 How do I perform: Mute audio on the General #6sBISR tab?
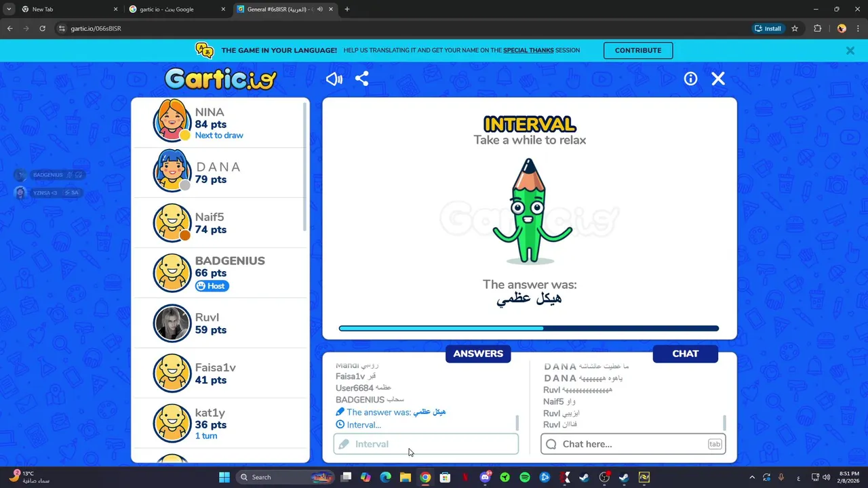[x=319, y=9]
